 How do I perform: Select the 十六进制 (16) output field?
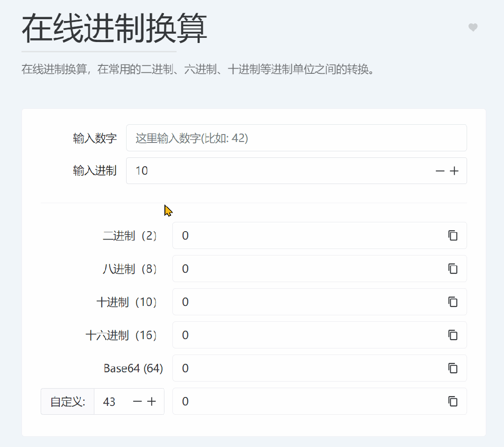(x=319, y=335)
